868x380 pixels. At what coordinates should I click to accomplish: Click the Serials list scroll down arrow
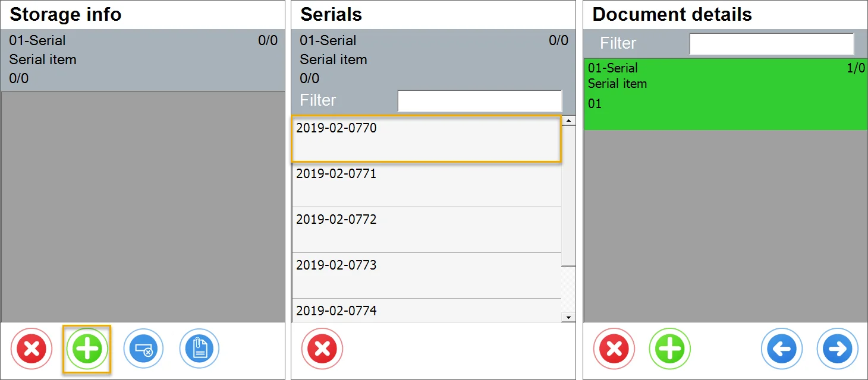[569, 318]
